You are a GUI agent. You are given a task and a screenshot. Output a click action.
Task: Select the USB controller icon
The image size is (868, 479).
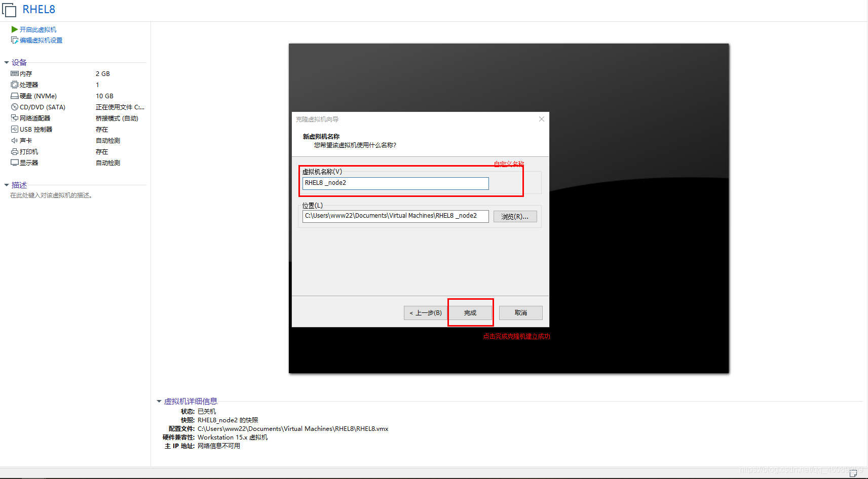(x=15, y=129)
